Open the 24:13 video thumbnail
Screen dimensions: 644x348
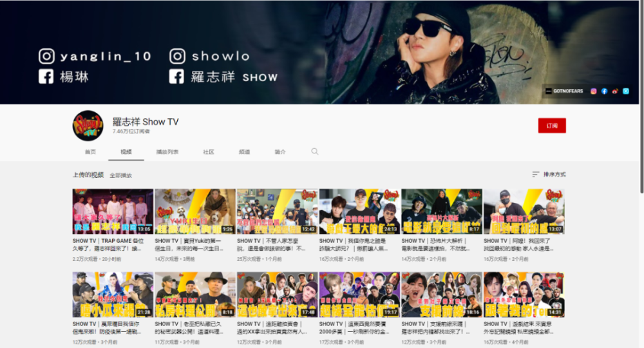coord(359,211)
